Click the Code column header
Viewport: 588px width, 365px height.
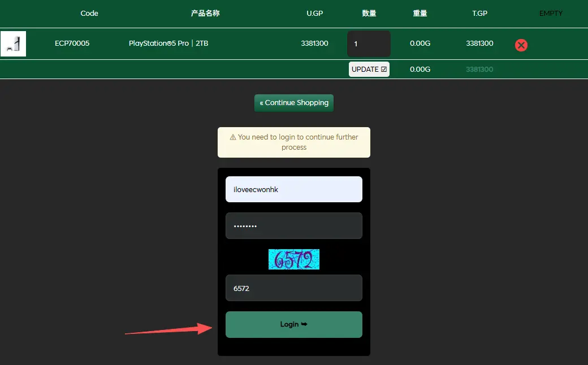click(89, 13)
